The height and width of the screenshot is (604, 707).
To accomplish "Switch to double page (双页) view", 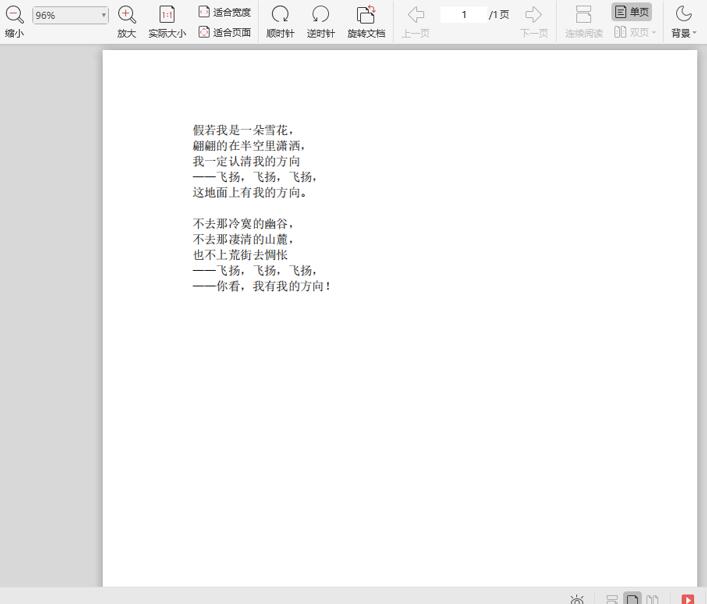I will [631, 32].
